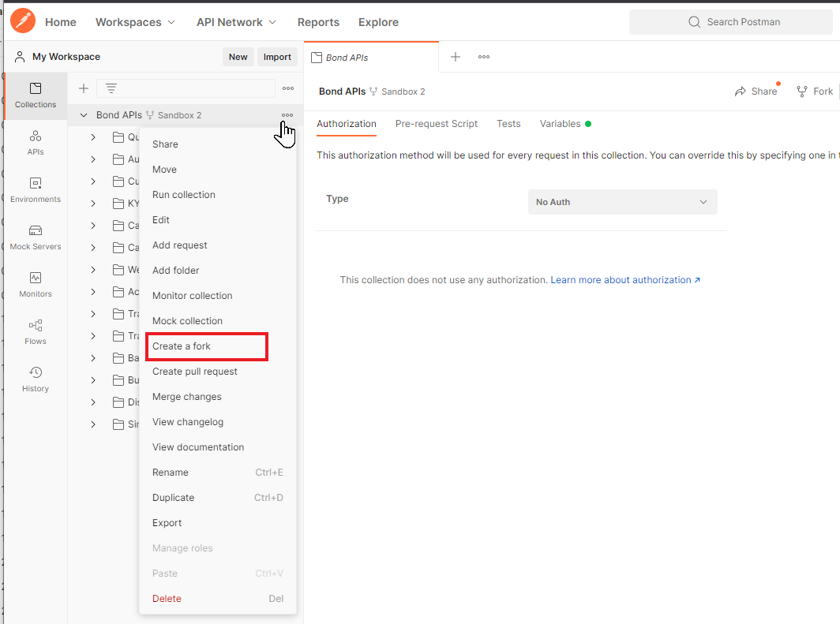Open the APIs sidebar panel
This screenshot has height=624, width=840.
point(36,143)
